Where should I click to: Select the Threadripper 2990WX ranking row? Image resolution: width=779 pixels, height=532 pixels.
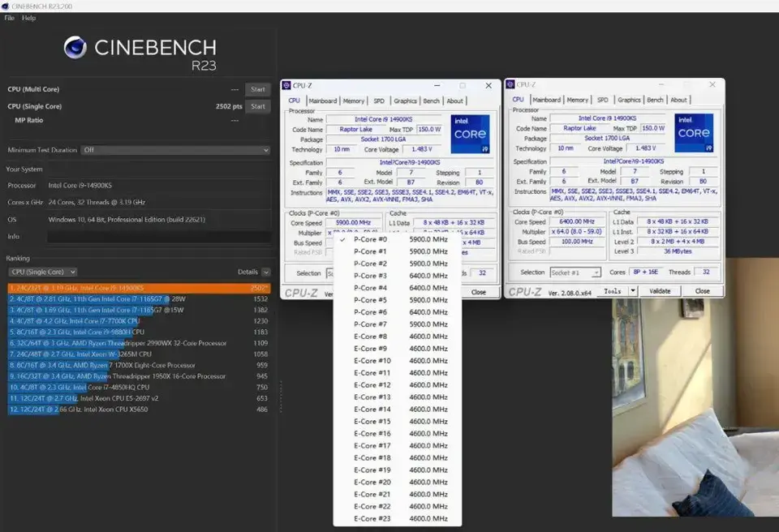tap(139, 343)
